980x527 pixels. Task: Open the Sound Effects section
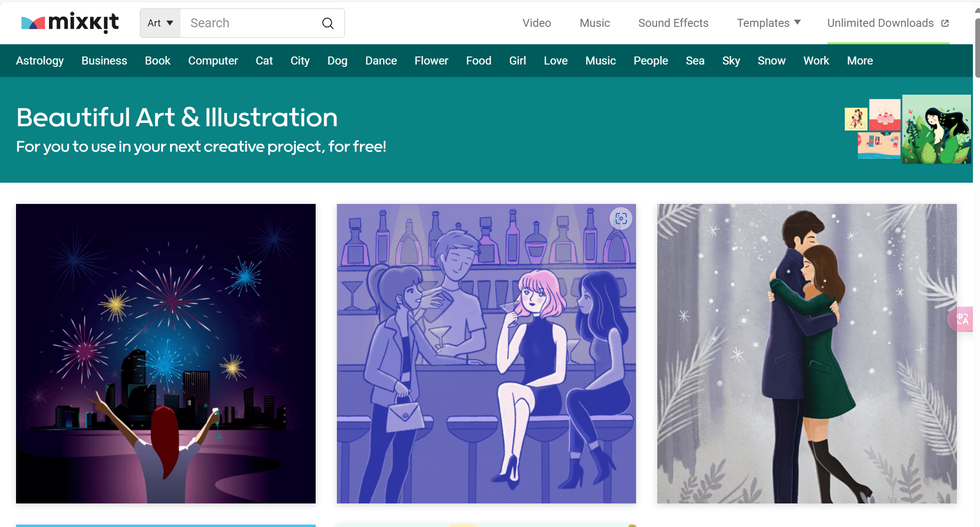pos(673,23)
